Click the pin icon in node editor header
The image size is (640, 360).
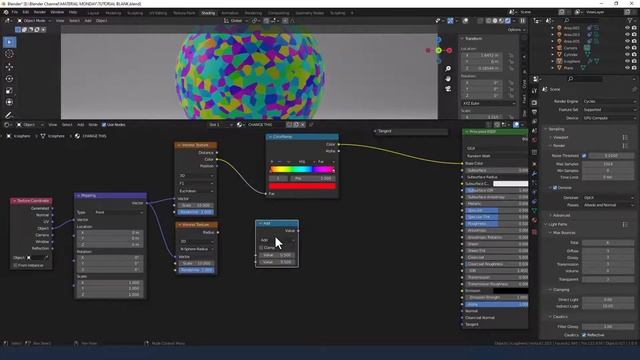point(311,124)
